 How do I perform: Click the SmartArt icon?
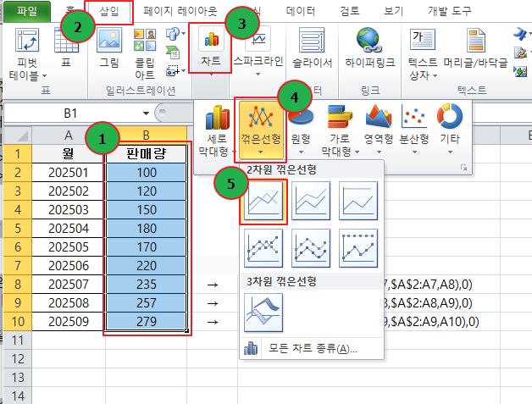pos(173,53)
